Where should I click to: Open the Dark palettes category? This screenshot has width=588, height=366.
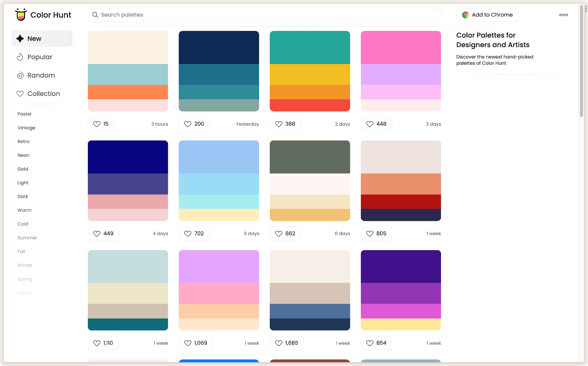coord(23,196)
